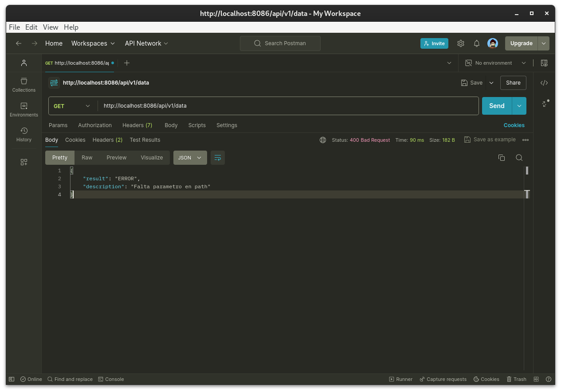This screenshot has height=392, width=561.
Task: Toggle line wrap in response viewer
Action: point(218,158)
